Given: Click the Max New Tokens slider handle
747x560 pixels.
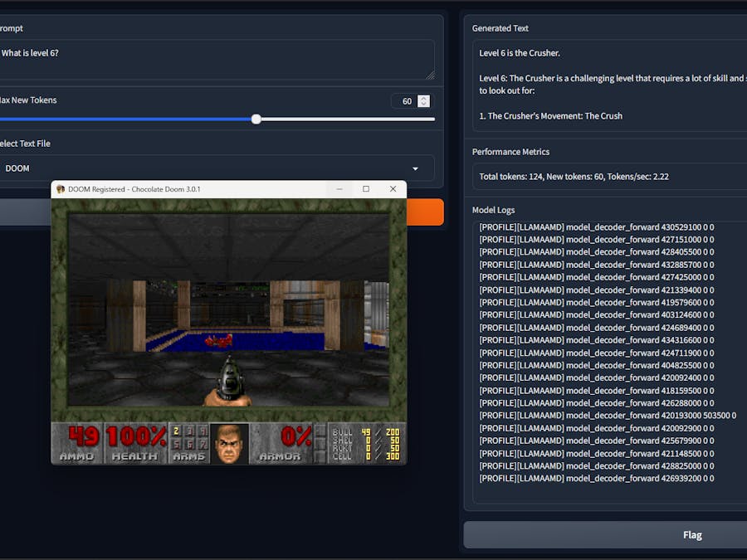Looking at the screenshot, I should pyautogui.click(x=256, y=119).
